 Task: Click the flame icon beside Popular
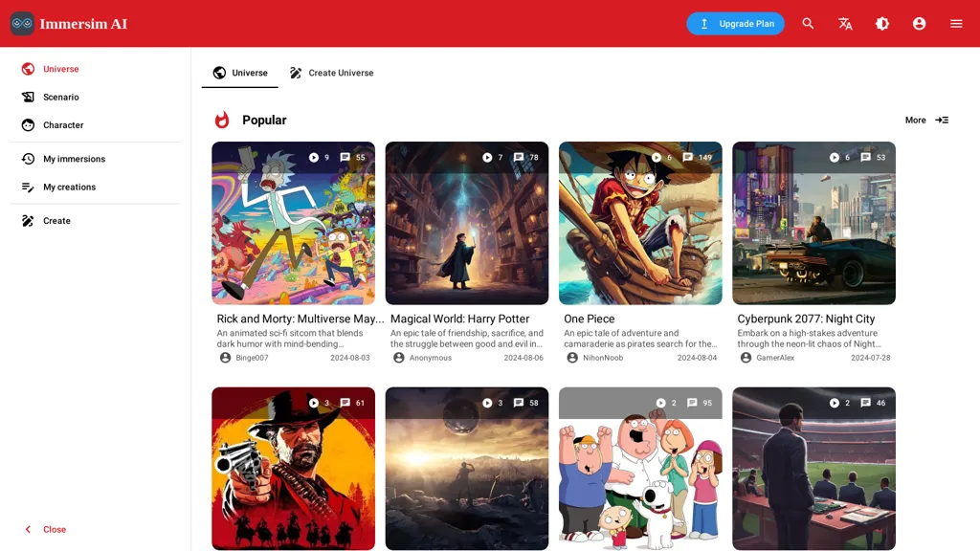tap(222, 120)
